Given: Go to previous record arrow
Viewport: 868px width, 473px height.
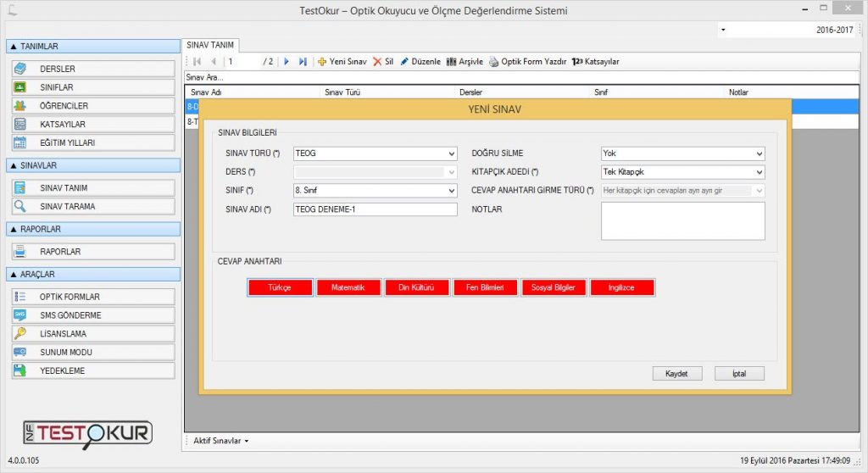Looking at the screenshot, I should coord(214,62).
